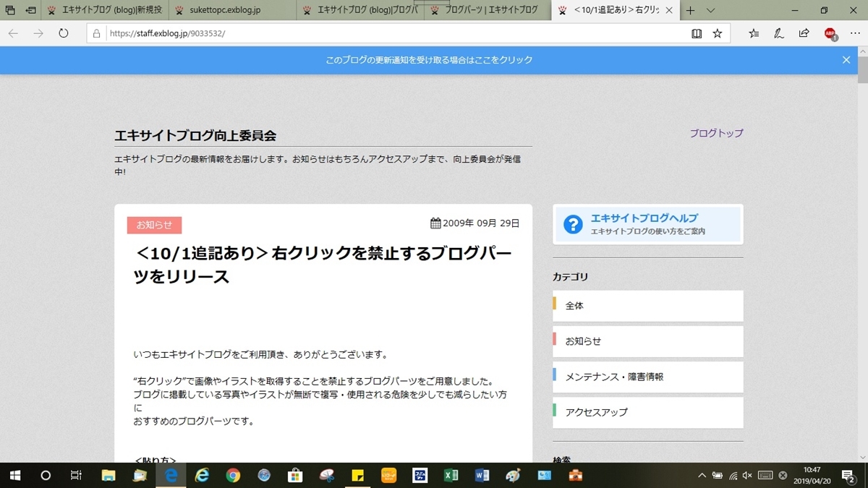Click the Wi-Fi network tray icon
The image size is (868, 488).
pos(733,475)
